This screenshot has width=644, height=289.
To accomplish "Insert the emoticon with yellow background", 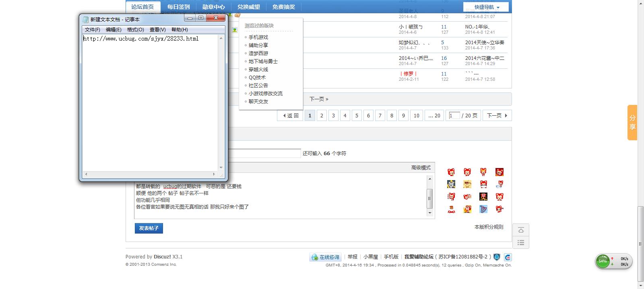I will 467,184.
